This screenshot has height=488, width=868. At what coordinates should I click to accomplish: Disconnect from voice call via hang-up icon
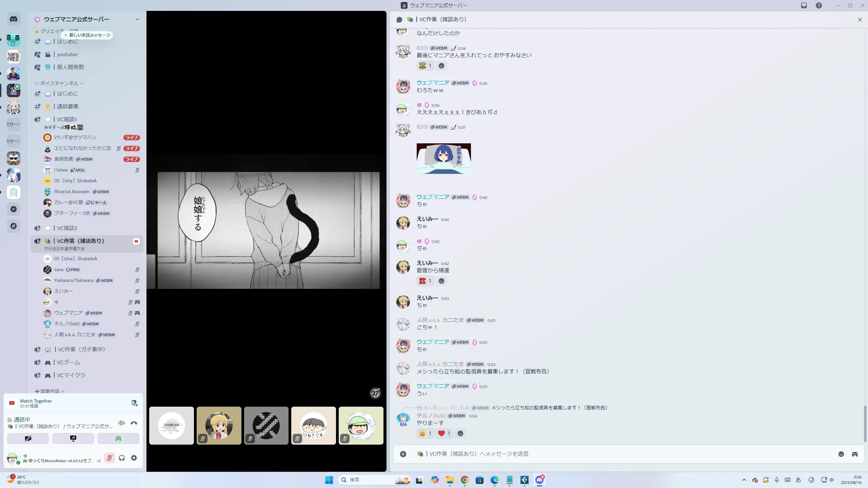point(134,423)
